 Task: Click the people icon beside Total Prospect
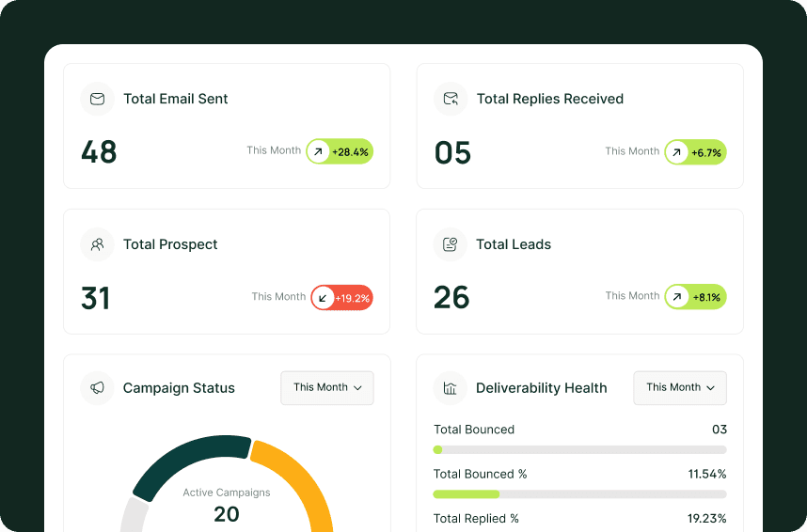(x=97, y=244)
